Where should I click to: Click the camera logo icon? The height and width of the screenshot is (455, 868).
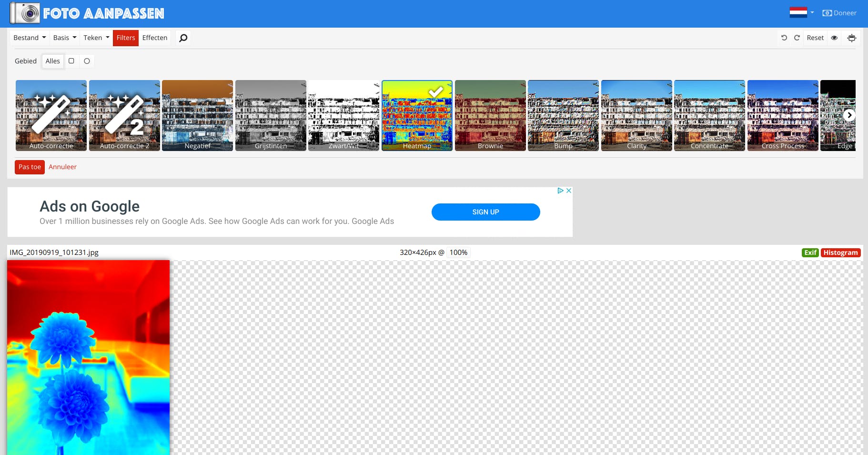(x=25, y=13)
